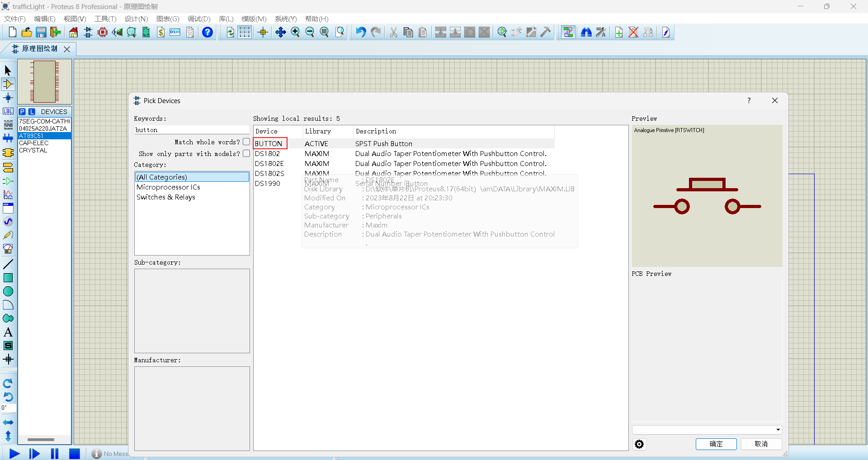Open the 工具(T) menu
The width and height of the screenshot is (868, 460).
(105, 19)
